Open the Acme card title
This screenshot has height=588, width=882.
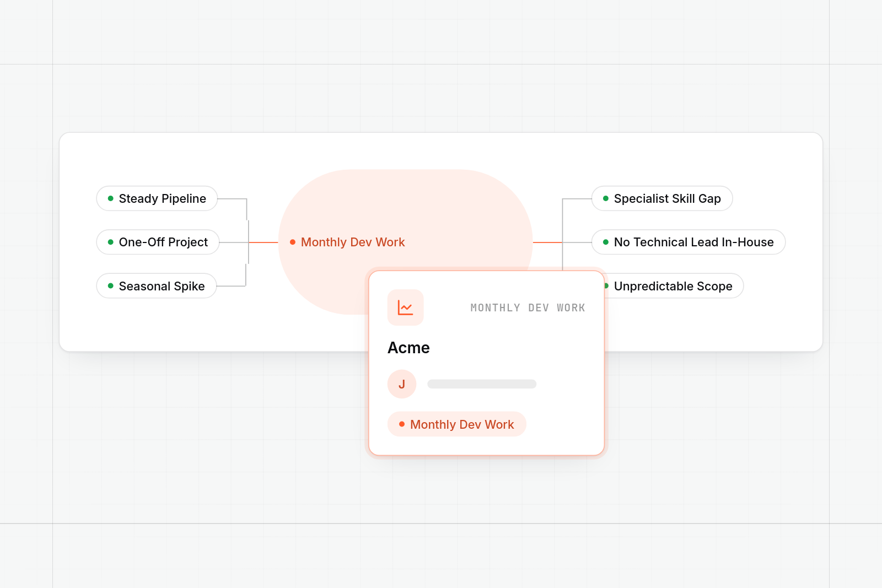pos(408,348)
